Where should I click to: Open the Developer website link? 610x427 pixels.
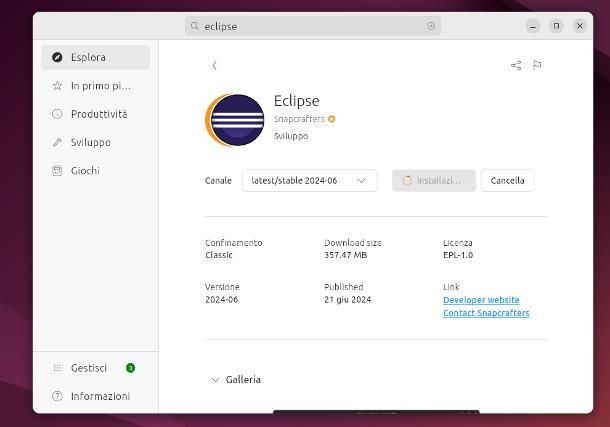click(481, 300)
